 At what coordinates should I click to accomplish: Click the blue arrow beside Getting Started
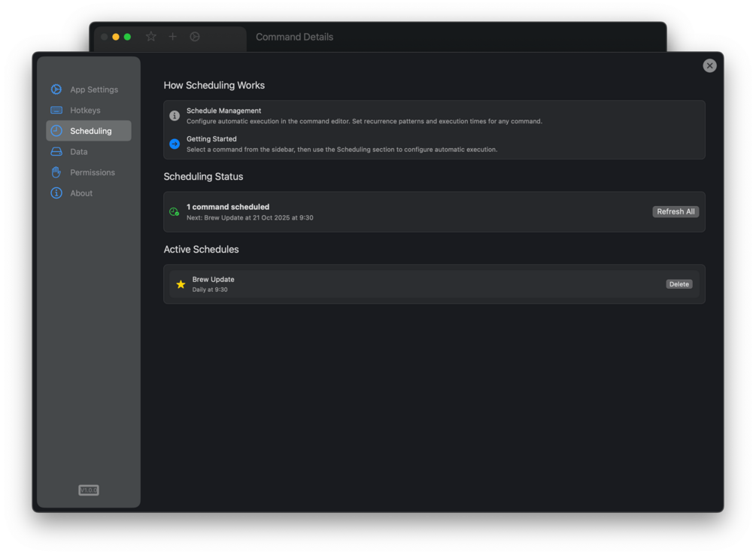point(175,144)
